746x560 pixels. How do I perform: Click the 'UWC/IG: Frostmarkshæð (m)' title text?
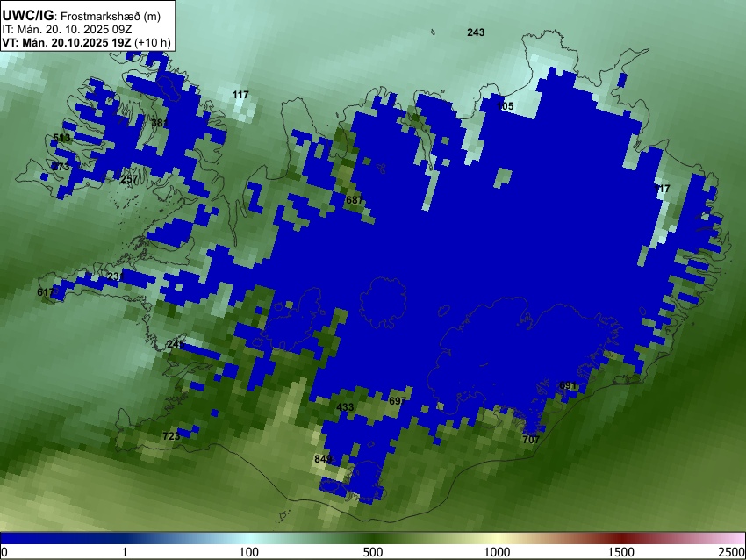82,16
